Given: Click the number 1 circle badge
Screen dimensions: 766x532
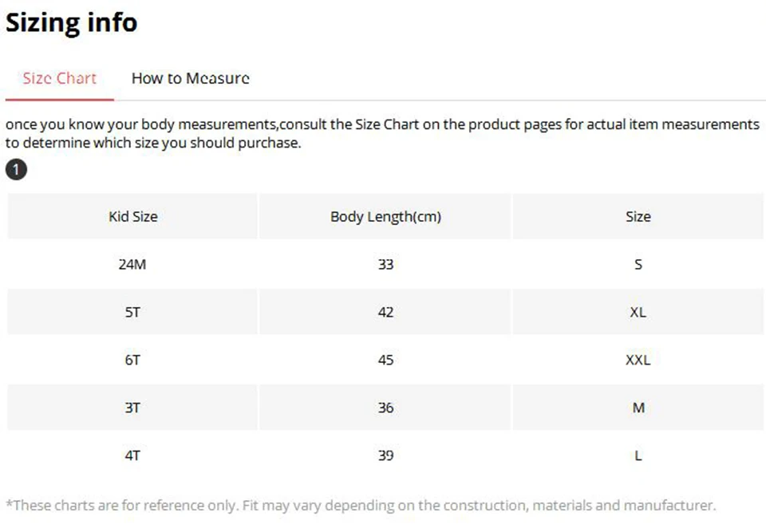Looking at the screenshot, I should click(x=16, y=170).
